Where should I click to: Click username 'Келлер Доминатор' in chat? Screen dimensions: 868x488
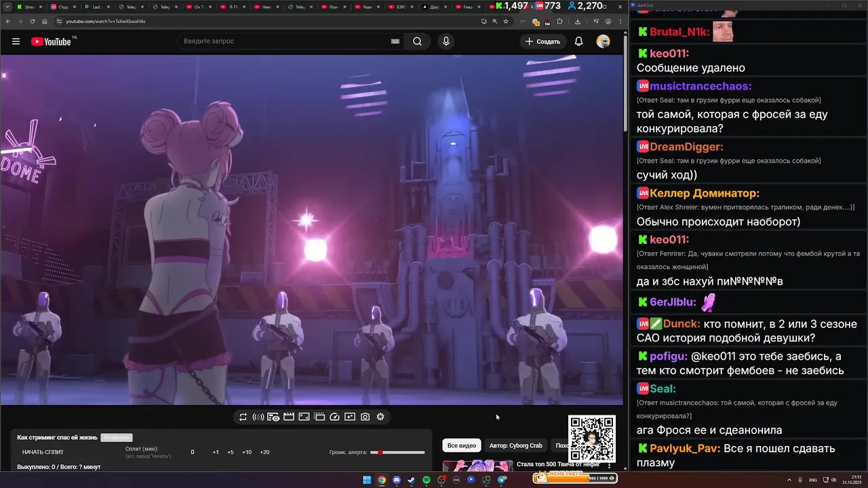[705, 193]
